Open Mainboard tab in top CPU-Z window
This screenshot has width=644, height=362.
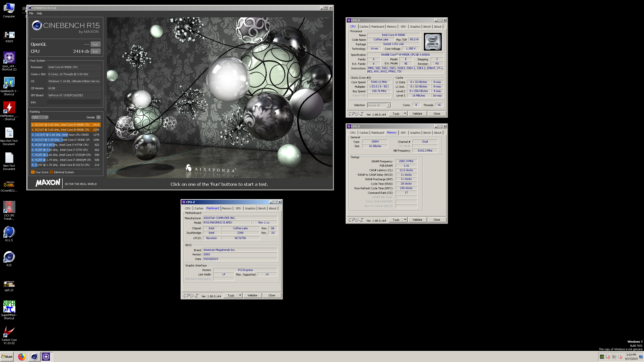(x=378, y=27)
